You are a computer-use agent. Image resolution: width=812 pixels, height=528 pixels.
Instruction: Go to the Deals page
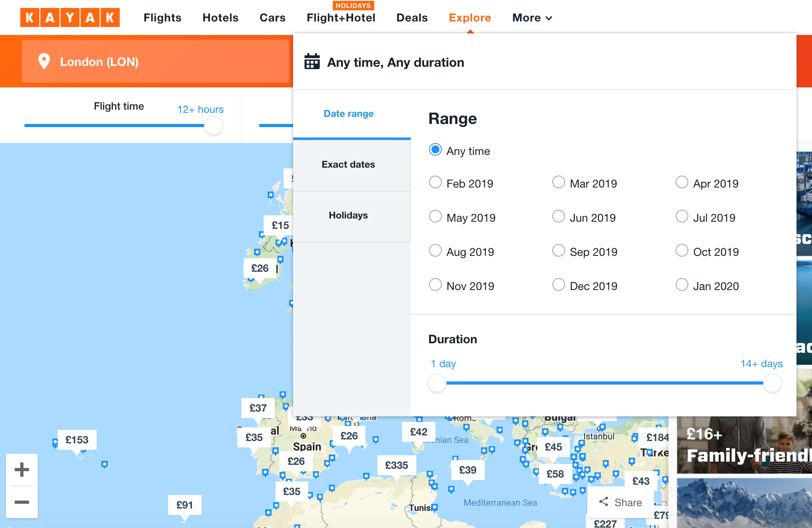click(x=412, y=18)
